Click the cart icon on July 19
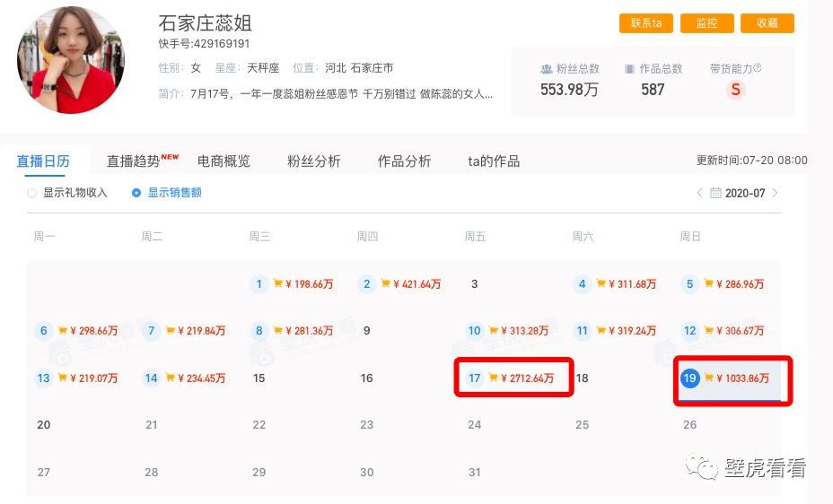The image size is (833, 504). tap(708, 378)
